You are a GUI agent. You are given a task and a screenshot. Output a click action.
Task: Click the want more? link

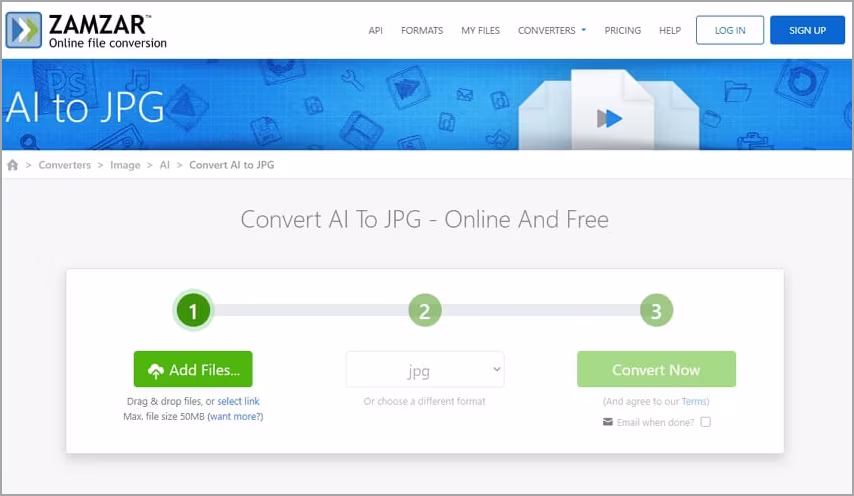coord(235,417)
